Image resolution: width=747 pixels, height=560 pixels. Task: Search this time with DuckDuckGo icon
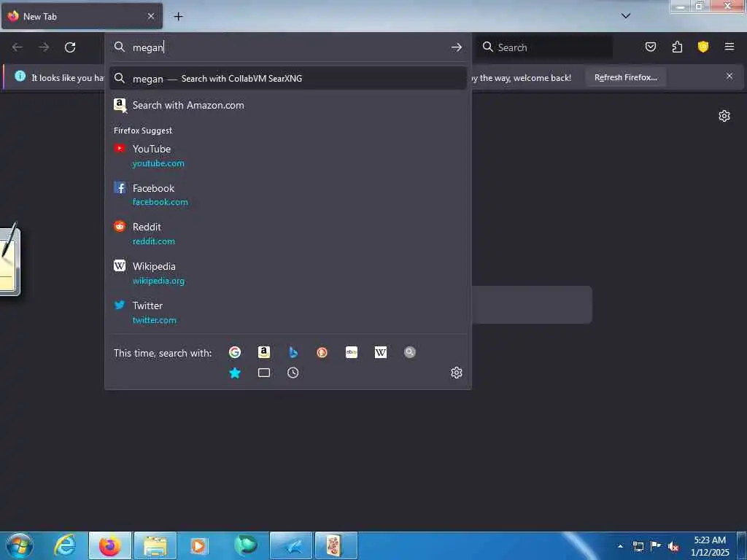322,352
